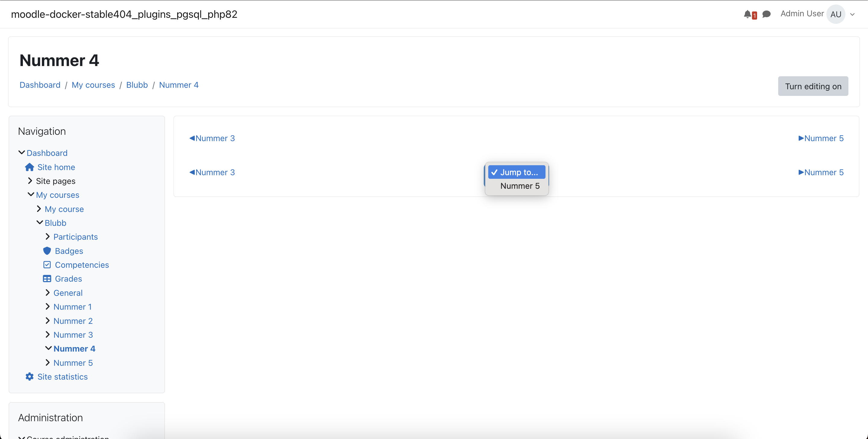
Task: Open the notifications bell icon
Action: click(747, 14)
